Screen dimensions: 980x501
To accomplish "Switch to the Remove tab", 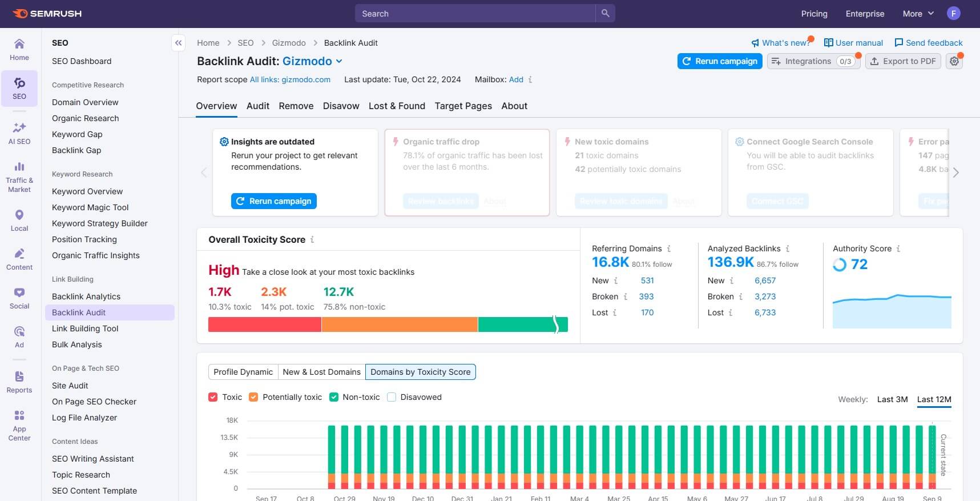I will click(x=296, y=106).
